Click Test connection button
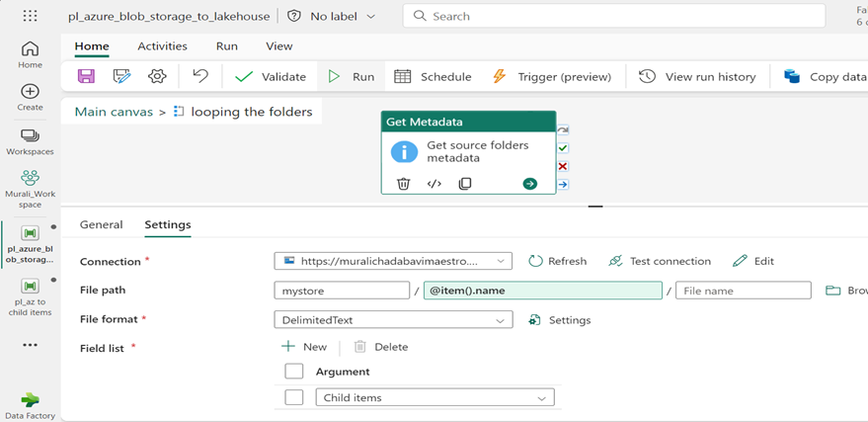 tap(659, 261)
